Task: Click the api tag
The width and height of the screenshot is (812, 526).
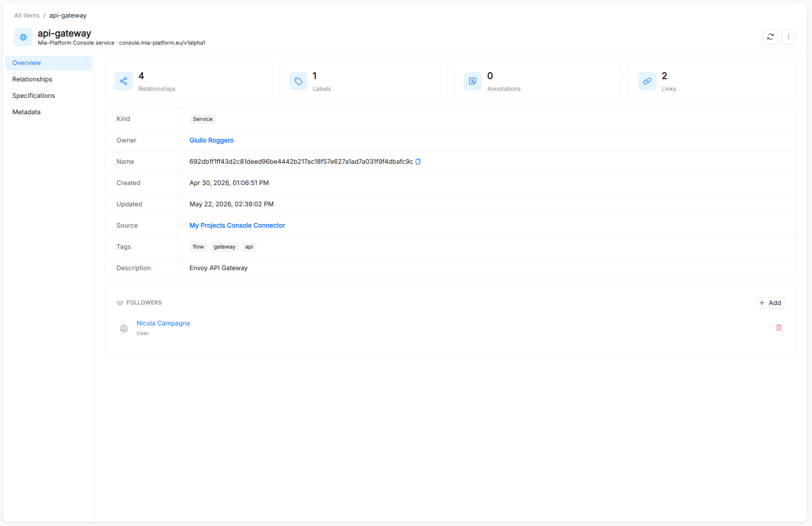Action: [249, 247]
